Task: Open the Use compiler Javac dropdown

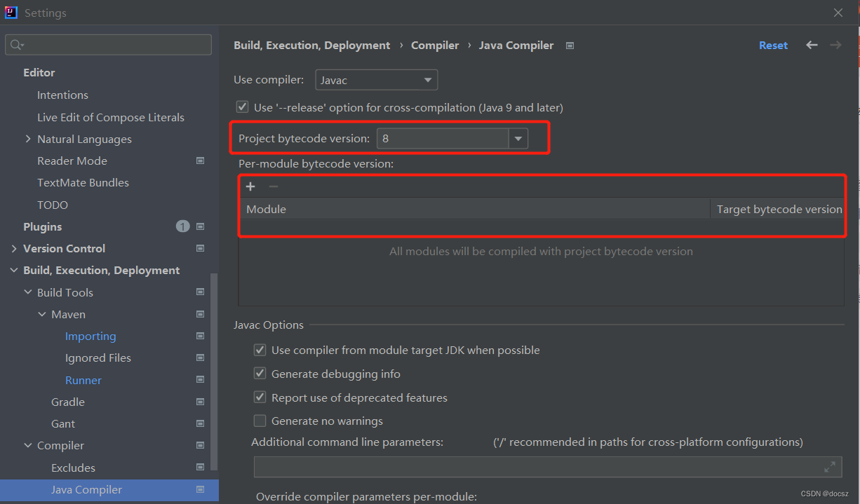Action: 377,80
